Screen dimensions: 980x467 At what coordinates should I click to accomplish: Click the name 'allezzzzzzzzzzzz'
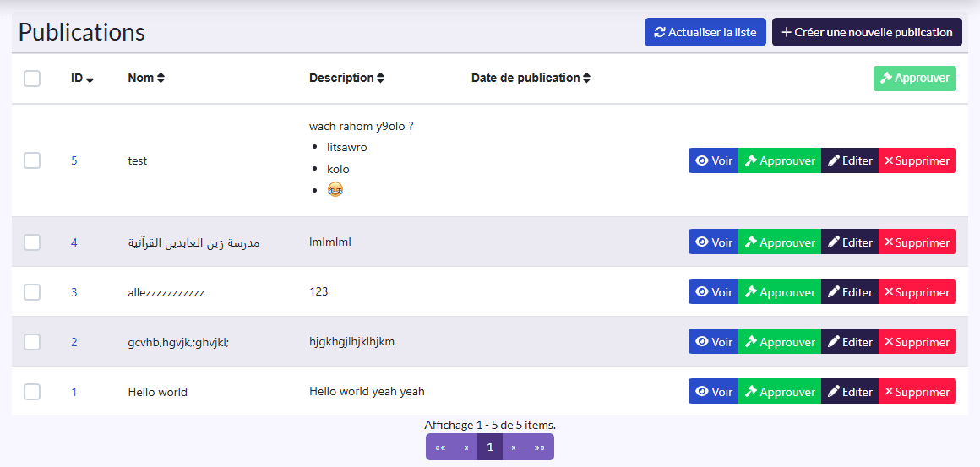(166, 292)
